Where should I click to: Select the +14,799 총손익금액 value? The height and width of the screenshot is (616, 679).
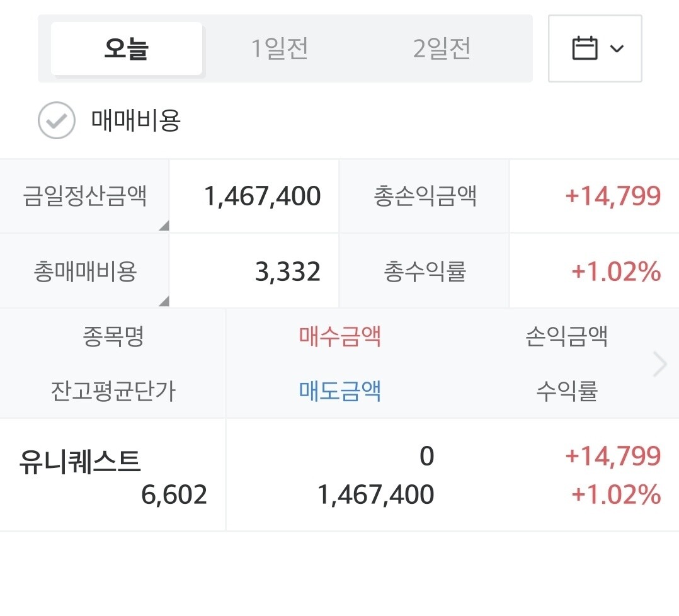[613, 196]
